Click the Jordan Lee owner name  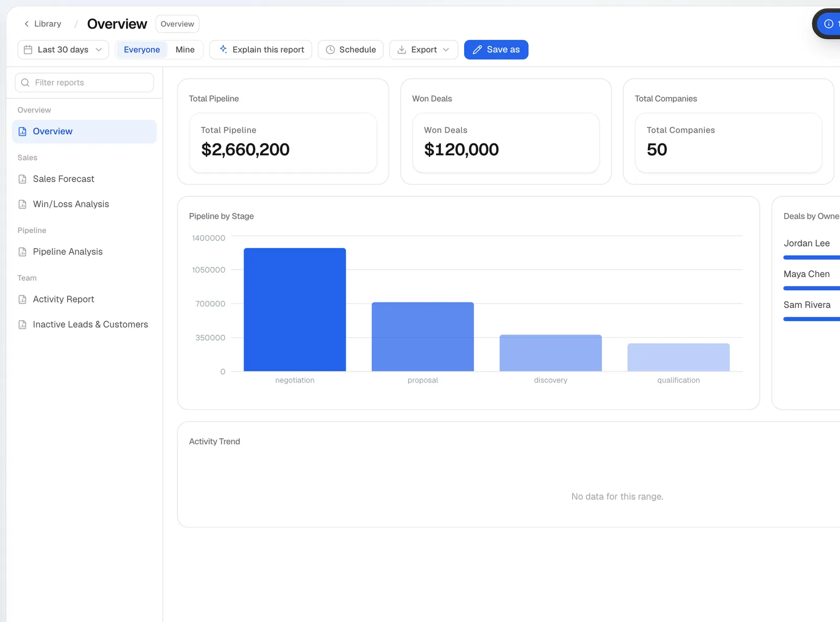(x=807, y=244)
